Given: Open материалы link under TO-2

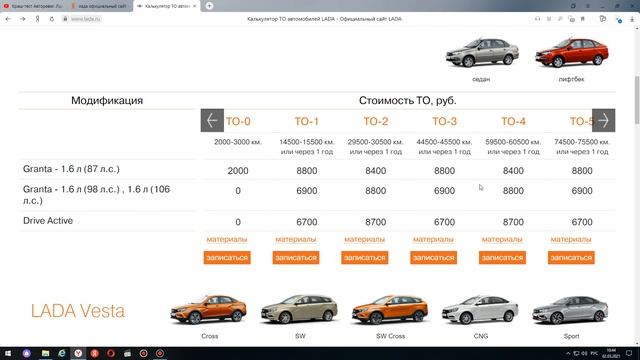Looking at the screenshot, I should [x=364, y=239].
